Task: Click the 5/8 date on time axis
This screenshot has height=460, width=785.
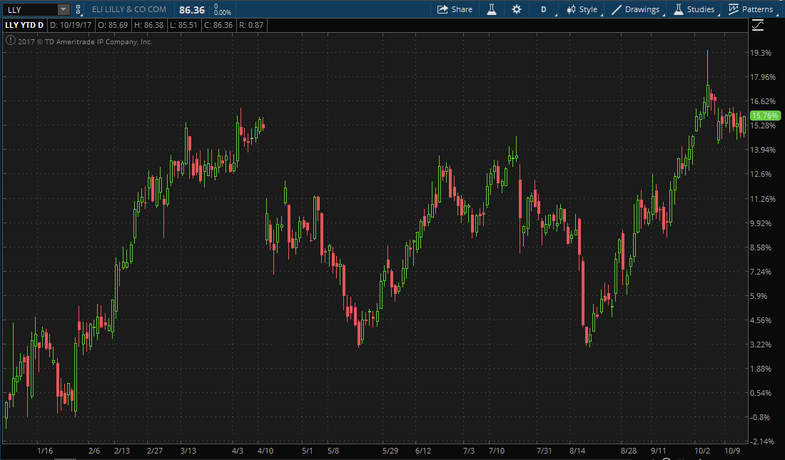Action: (x=333, y=451)
